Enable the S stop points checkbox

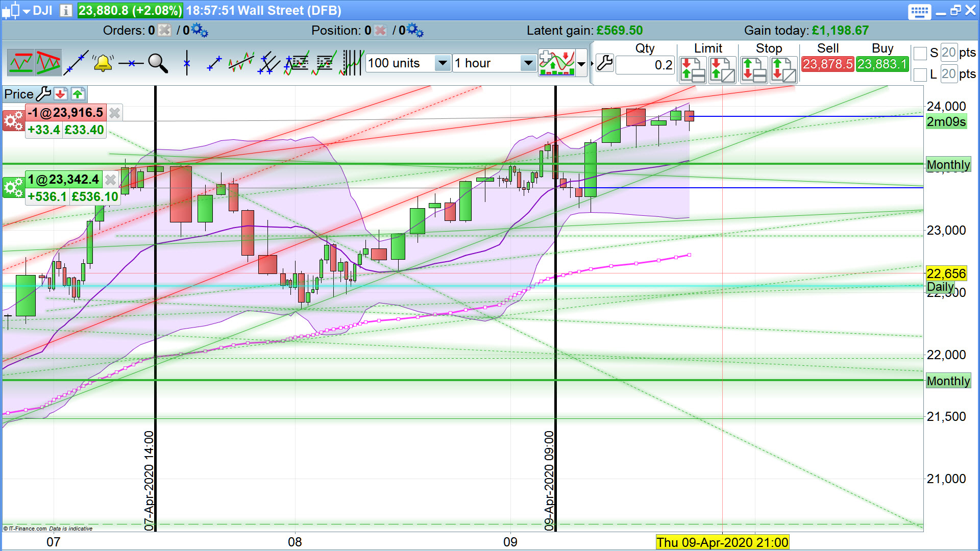pyautogui.click(x=920, y=53)
